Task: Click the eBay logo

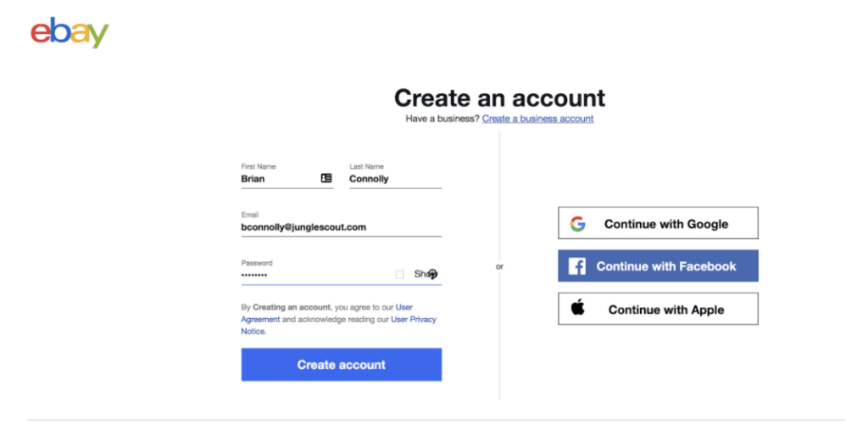Action: 70,32
